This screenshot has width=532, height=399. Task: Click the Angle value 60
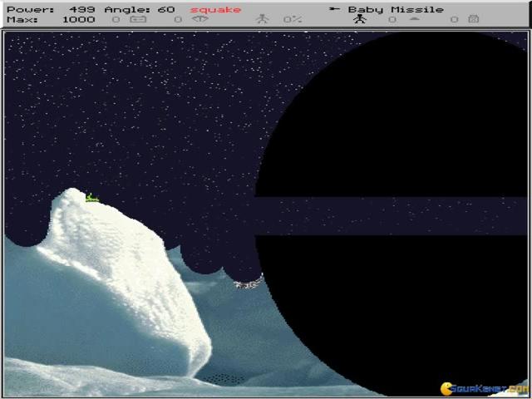tap(166, 9)
